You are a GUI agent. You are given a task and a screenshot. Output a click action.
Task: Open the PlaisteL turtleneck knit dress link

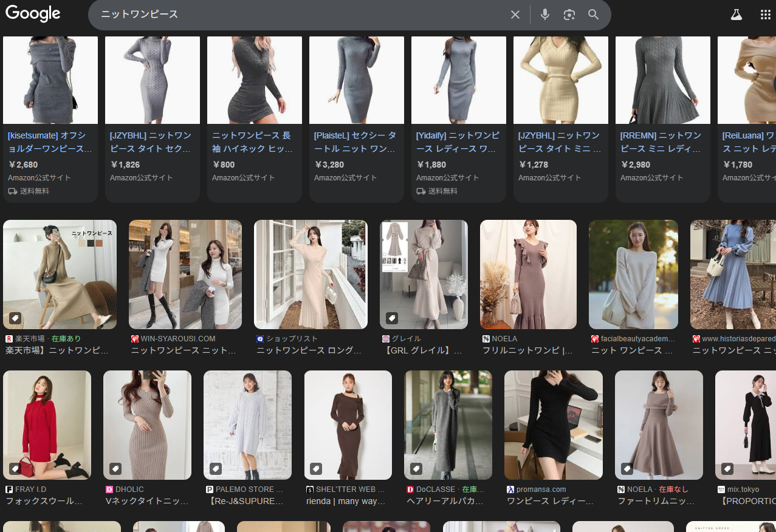356,142
